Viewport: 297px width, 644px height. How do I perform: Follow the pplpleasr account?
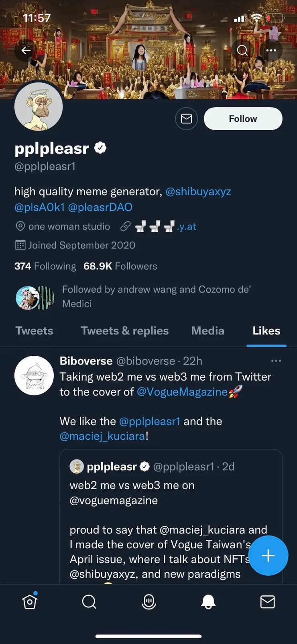243,119
